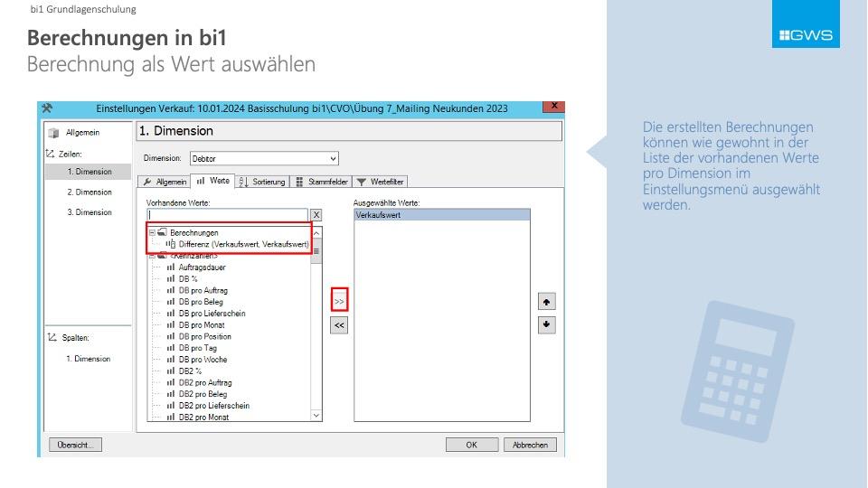Select DB2 pro Lieferschein value
This screenshot has width=868, height=488.
click(x=213, y=406)
